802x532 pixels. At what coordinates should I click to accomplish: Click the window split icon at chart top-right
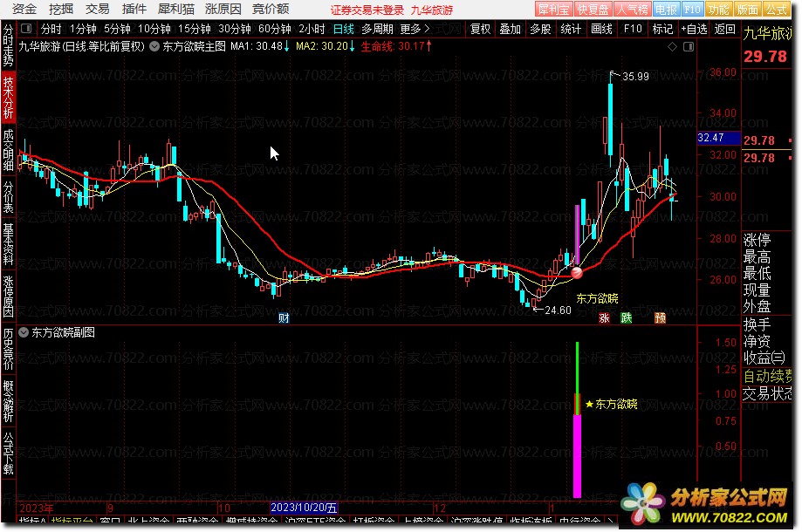click(x=689, y=46)
